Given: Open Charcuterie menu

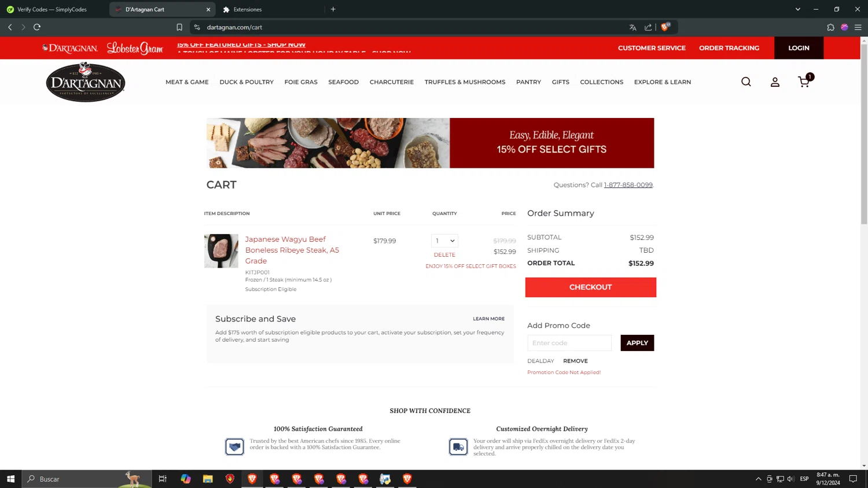Looking at the screenshot, I should tap(392, 82).
